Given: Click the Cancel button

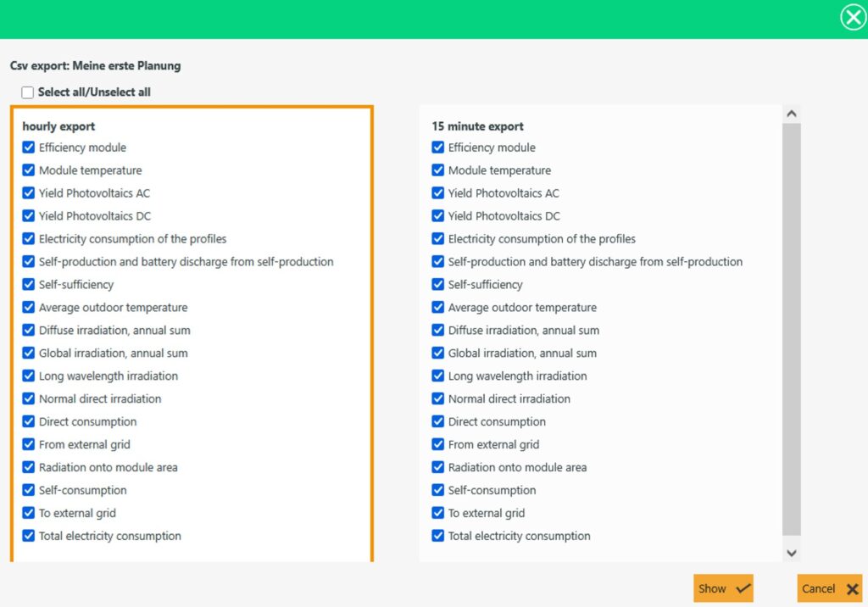Looking at the screenshot, I should pyautogui.click(x=829, y=588).
